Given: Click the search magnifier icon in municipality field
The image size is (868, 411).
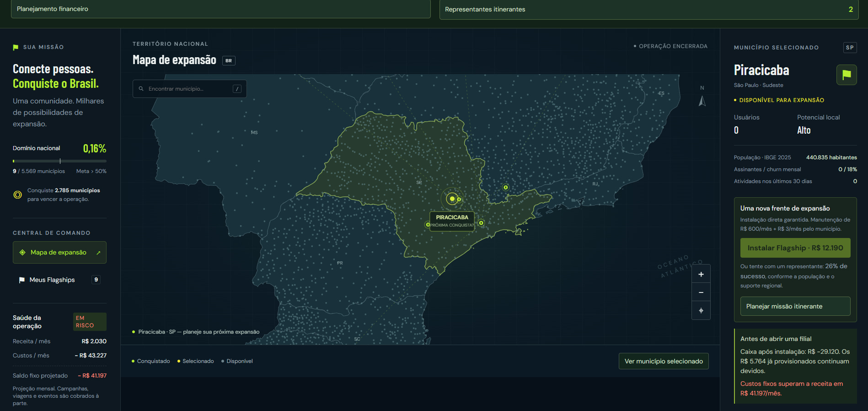Looking at the screenshot, I should click(141, 89).
